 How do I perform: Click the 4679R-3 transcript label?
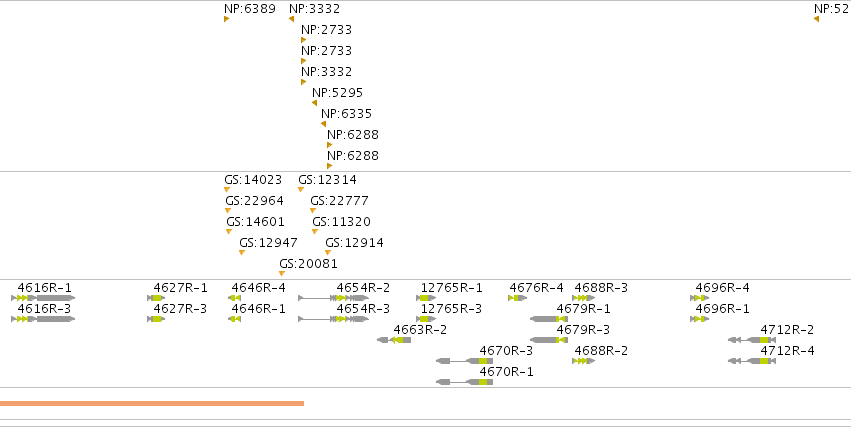tap(583, 330)
